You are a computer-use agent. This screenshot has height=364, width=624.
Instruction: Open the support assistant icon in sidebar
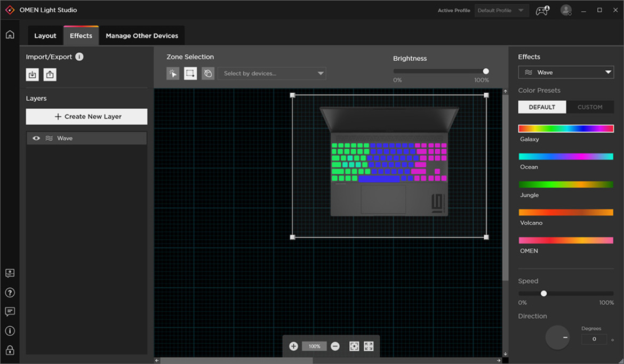click(x=10, y=273)
